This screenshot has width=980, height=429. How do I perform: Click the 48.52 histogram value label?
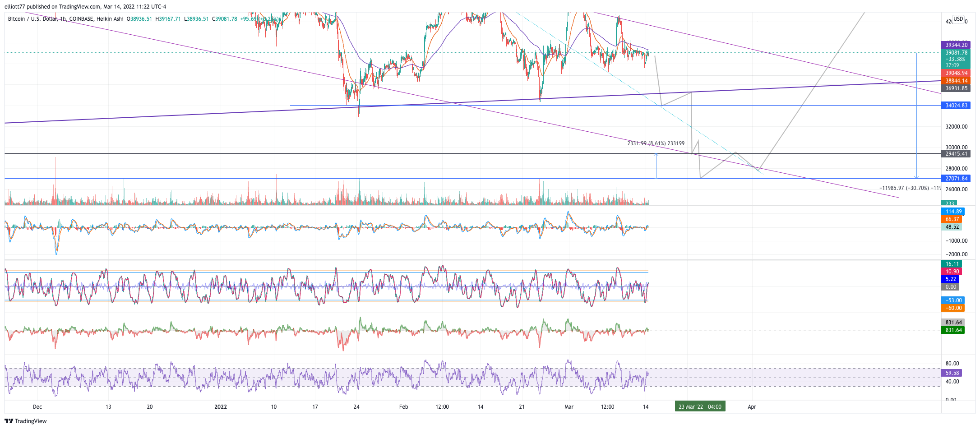(x=952, y=227)
